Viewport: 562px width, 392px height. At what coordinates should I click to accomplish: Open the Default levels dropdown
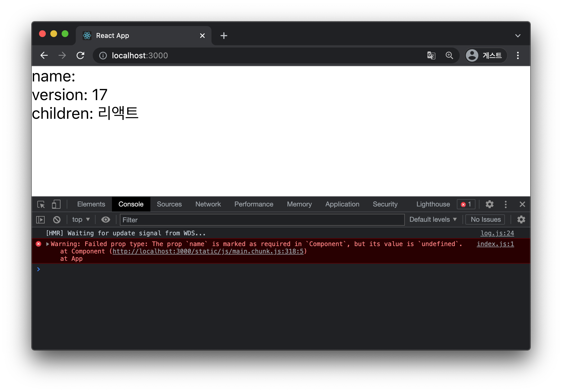click(433, 219)
